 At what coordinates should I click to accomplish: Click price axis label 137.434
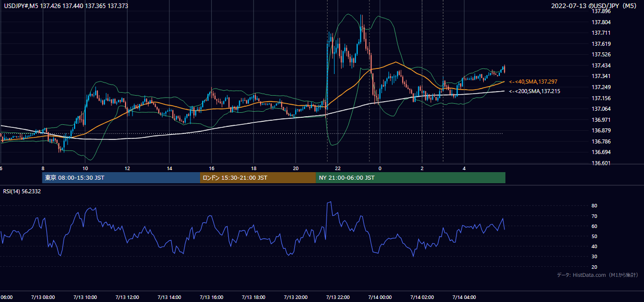click(x=601, y=65)
